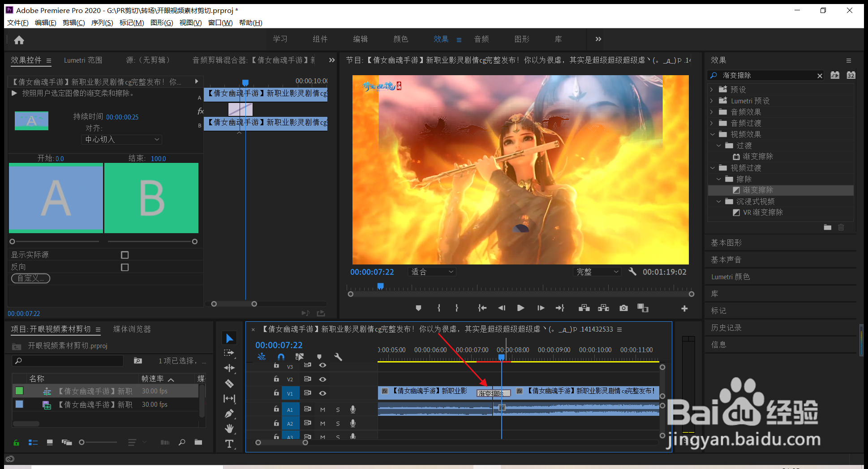Expand the 预设 folder in Effects

712,90
